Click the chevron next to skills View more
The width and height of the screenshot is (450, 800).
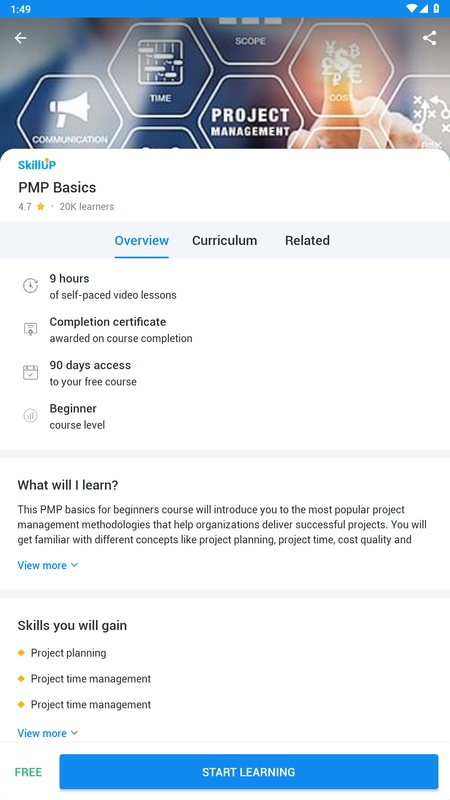pos(74,733)
